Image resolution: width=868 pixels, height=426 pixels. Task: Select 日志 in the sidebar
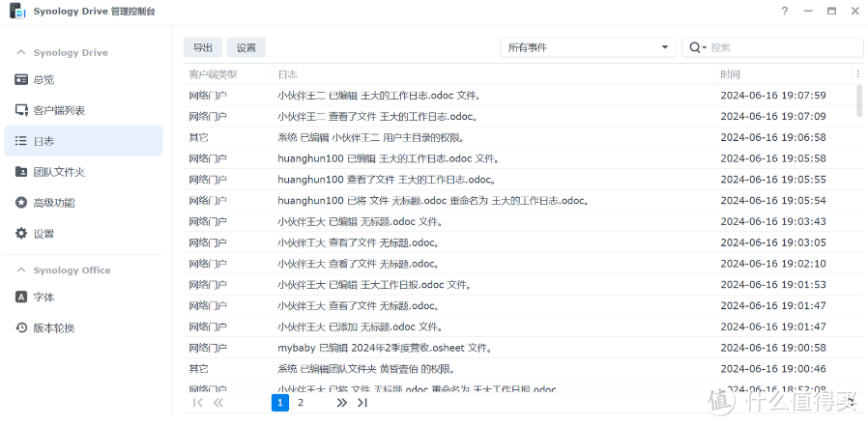click(83, 141)
